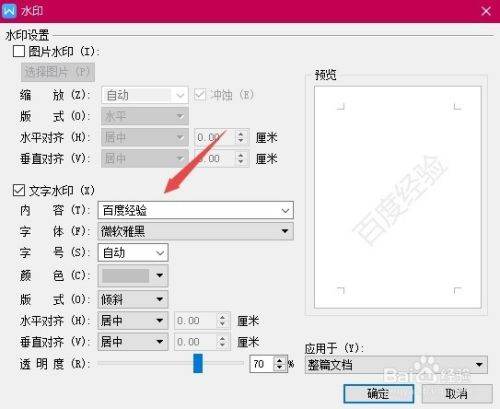500x409 pixels.
Task: Open text vertical alignment dropdown
Action: click(133, 342)
